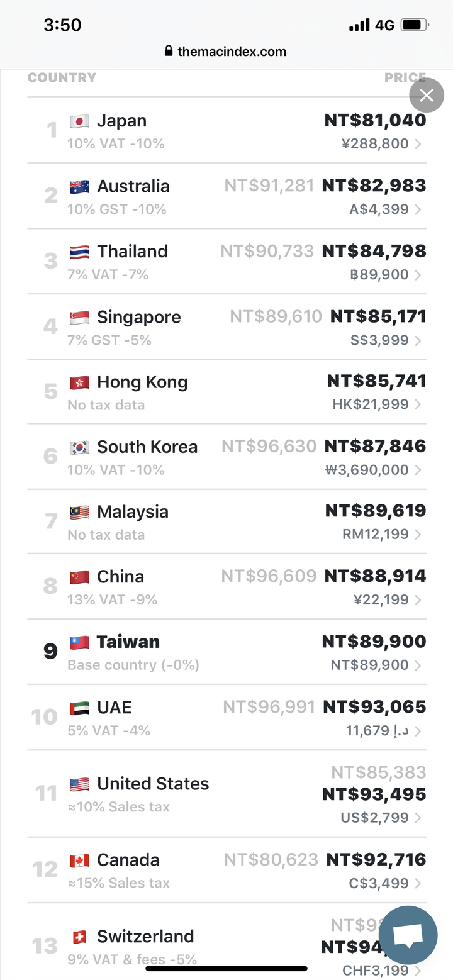Expand Japan row chevron beside ¥288,800
Image resolution: width=453 pixels, height=980 pixels.
click(x=418, y=144)
